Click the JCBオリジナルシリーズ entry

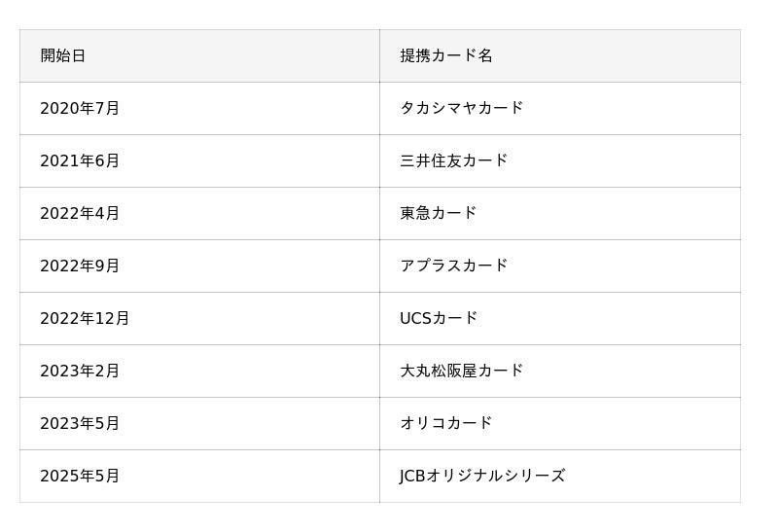(482, 476)
